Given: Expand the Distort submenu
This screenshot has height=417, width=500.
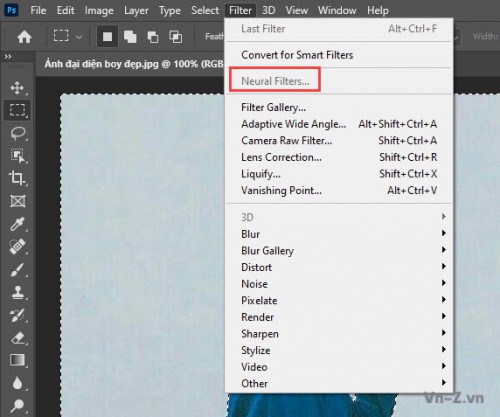Looking at the screenshot, I should coord(339,267).
